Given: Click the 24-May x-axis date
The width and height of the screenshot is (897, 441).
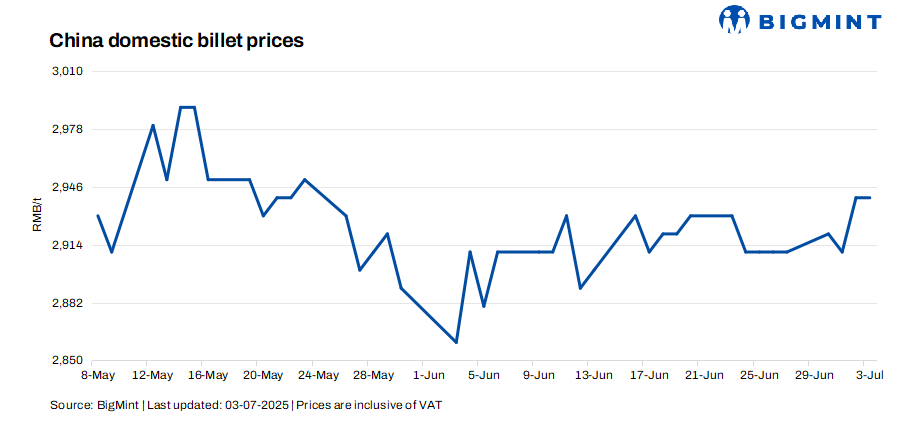Looking at the screenshot, I should click(x=318, y=376).
